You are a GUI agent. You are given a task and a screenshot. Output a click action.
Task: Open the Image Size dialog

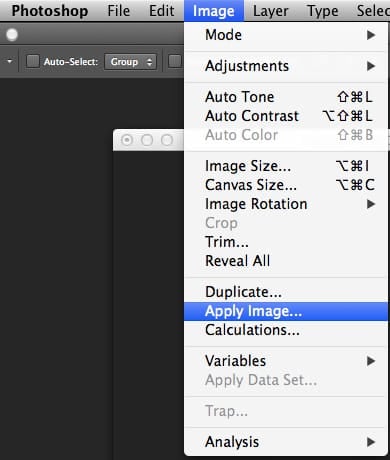(286, 166)
